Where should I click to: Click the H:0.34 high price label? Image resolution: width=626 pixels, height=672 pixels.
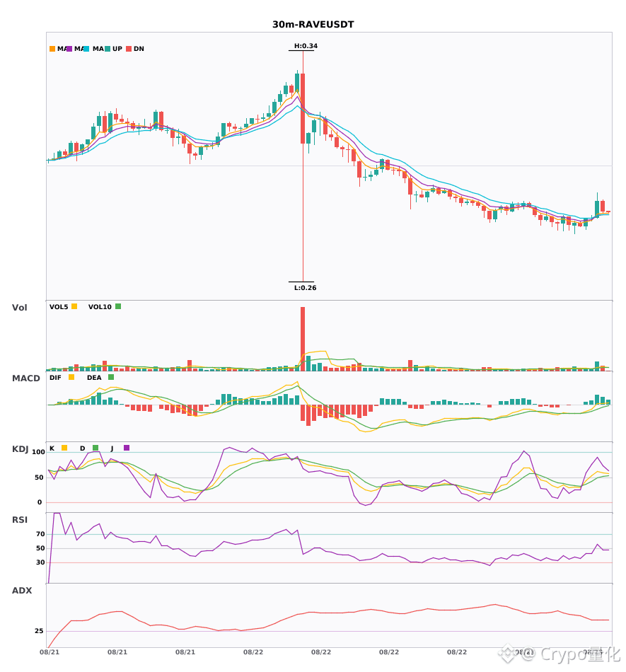pyautogui.click(x=306, y=46)
